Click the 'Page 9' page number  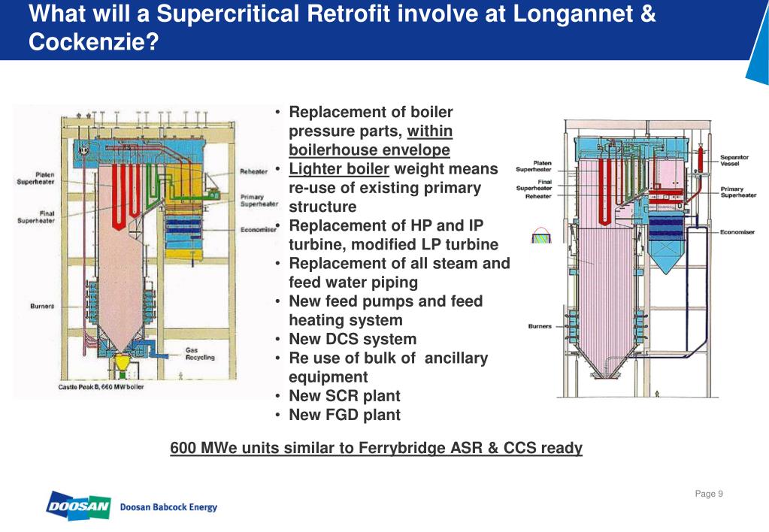709,493
